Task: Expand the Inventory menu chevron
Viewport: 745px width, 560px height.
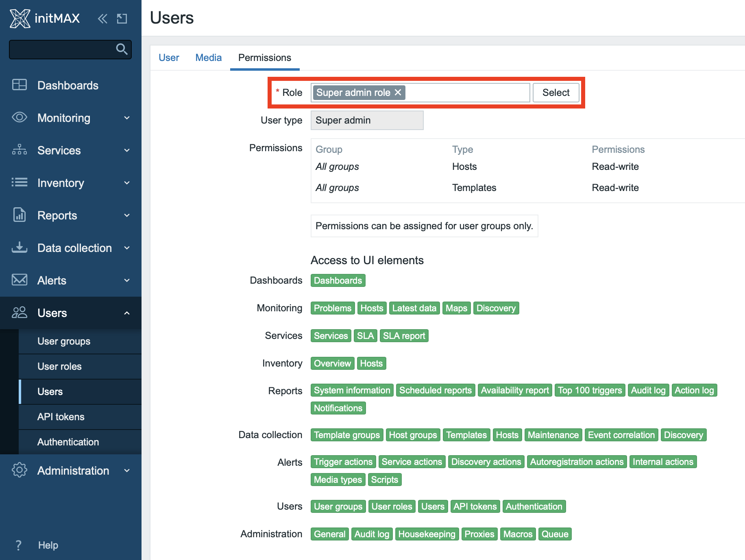Action: click(127, 183)
